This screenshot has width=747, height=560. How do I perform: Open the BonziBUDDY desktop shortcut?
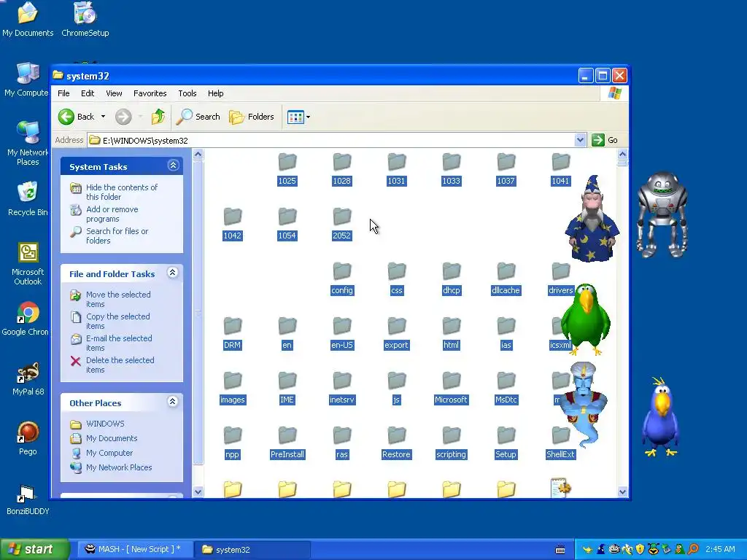pyautogui.click(x=28, y=500)
